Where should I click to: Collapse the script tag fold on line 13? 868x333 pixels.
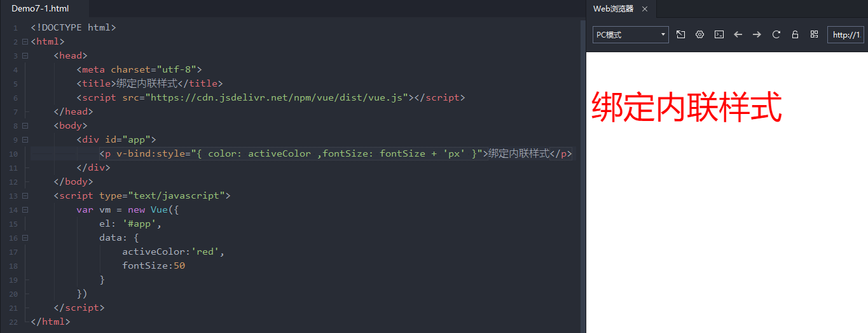click(x=25, y=195)
